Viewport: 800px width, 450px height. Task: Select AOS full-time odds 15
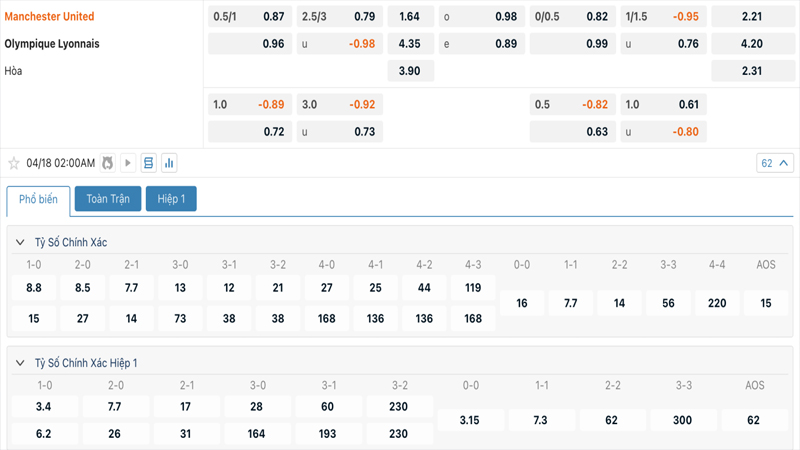pyautogui.click(x=766, y=303)
